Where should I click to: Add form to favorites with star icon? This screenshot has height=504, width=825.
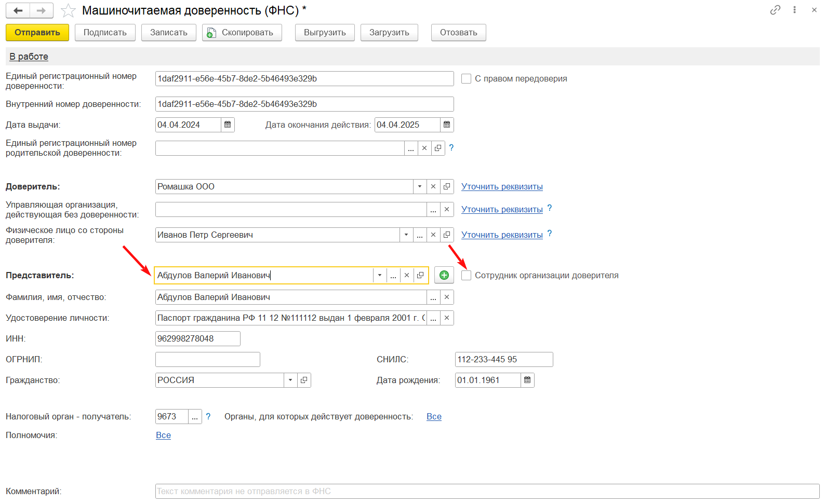[x=68, y=10]
